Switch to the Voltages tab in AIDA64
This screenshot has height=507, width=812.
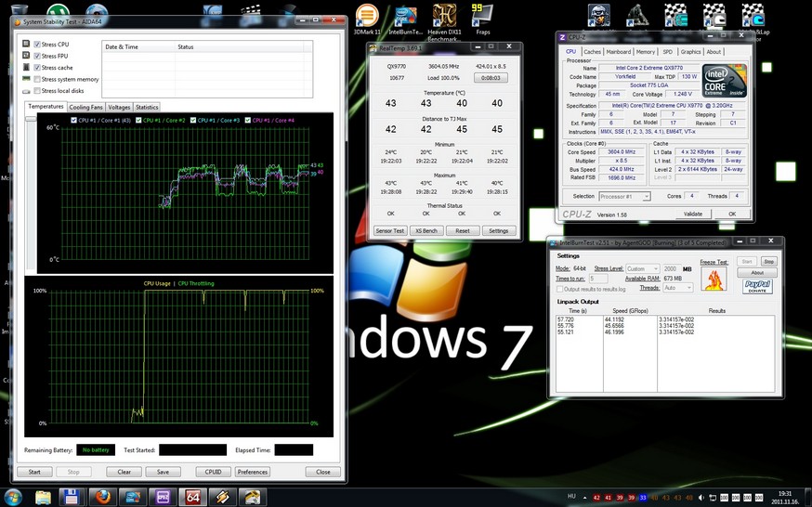(119, 107)
